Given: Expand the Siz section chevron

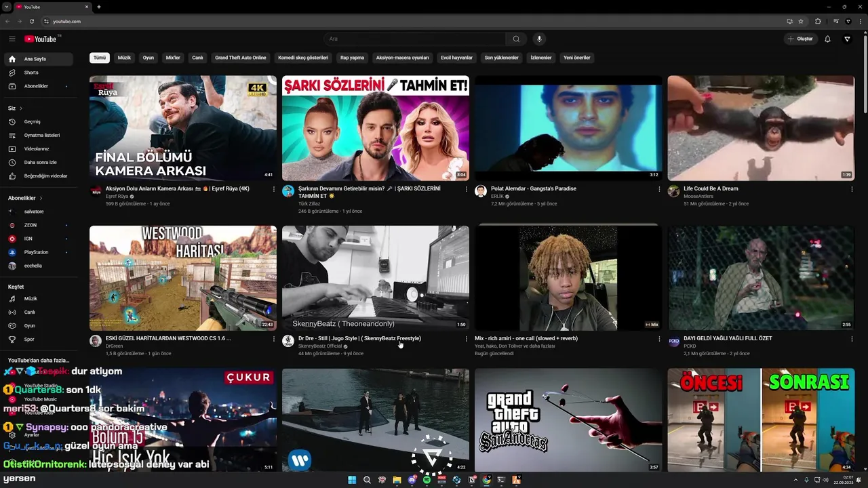Looking at the screenshot, I should pyautogui.click(x=21, y=108).
